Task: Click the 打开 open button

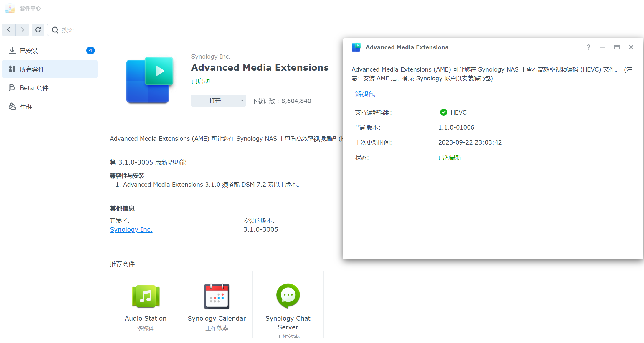Action: [x=215, y=101]
